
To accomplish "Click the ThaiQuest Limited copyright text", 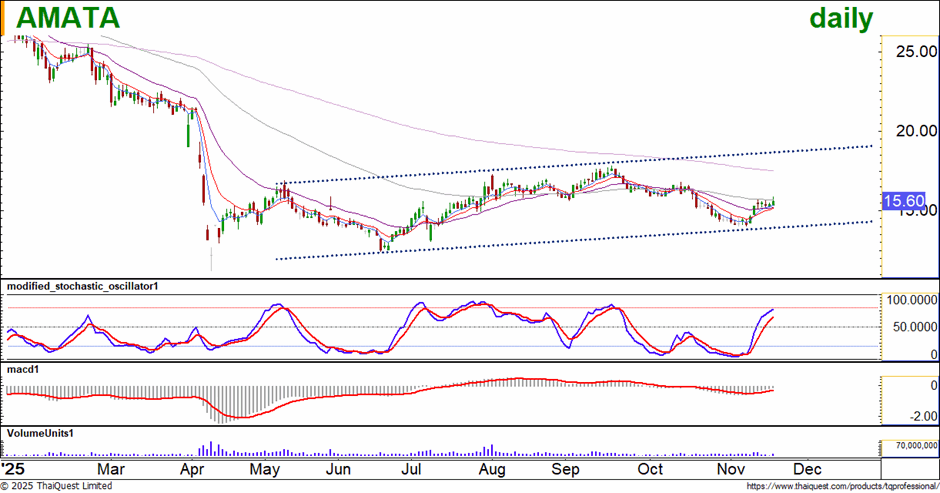I will tap(56, 486).
